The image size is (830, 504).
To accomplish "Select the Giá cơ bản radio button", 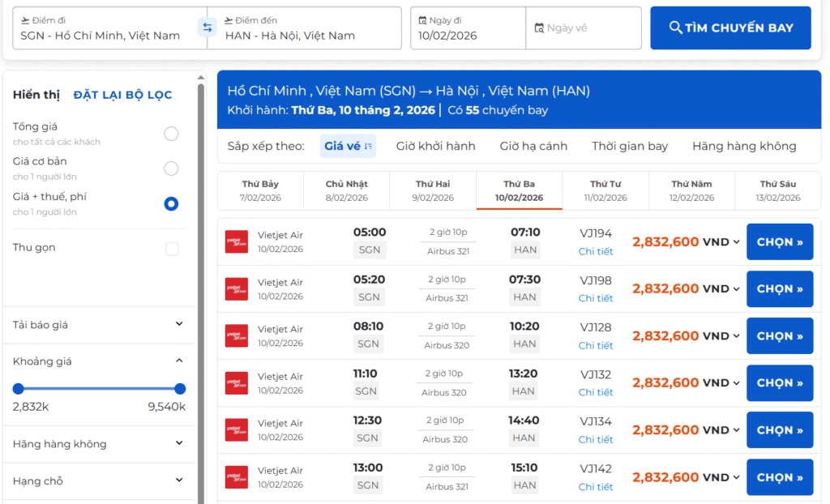I will [x=170, y=168].
